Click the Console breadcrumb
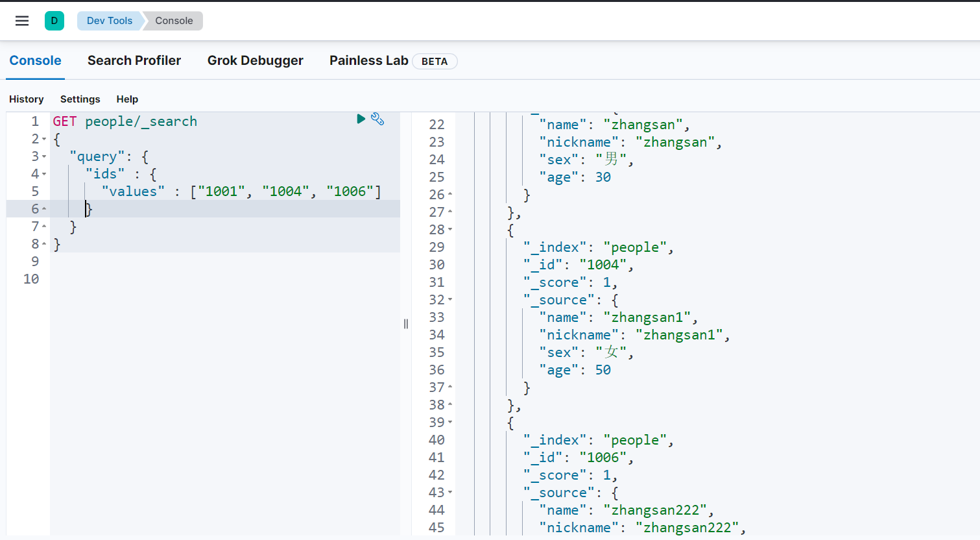The height and width of the screenshot is (540, 980). tap(174, 21)
